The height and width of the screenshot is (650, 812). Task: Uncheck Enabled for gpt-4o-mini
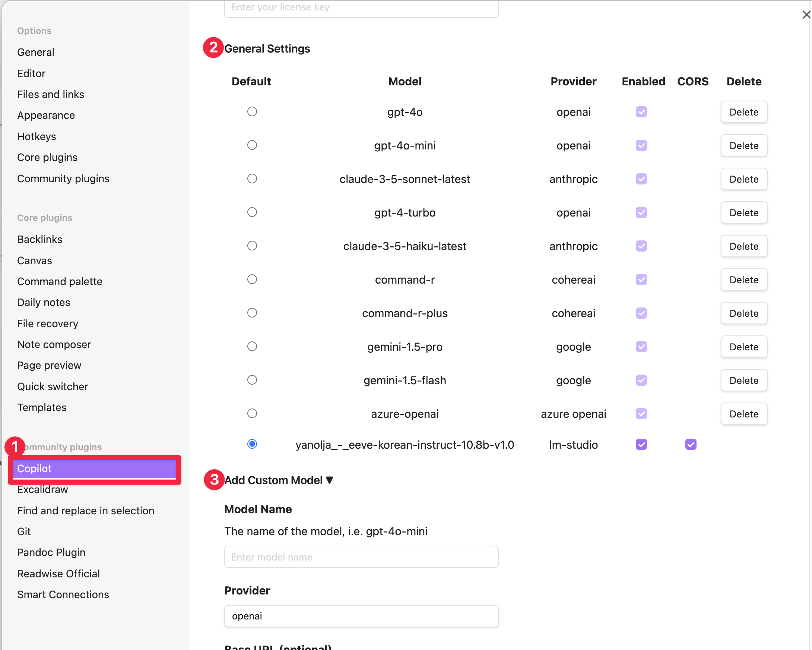point(641,145)
